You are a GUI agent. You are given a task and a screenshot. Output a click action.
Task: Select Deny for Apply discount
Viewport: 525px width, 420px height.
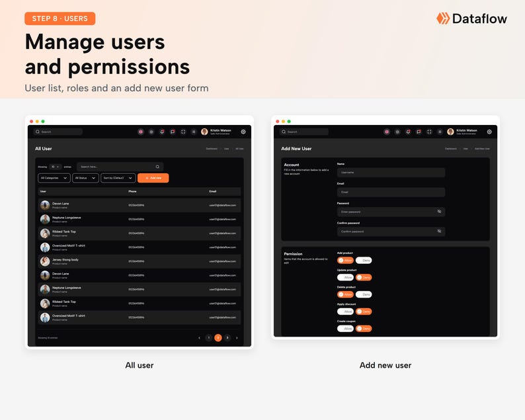[x=364, y=312]
